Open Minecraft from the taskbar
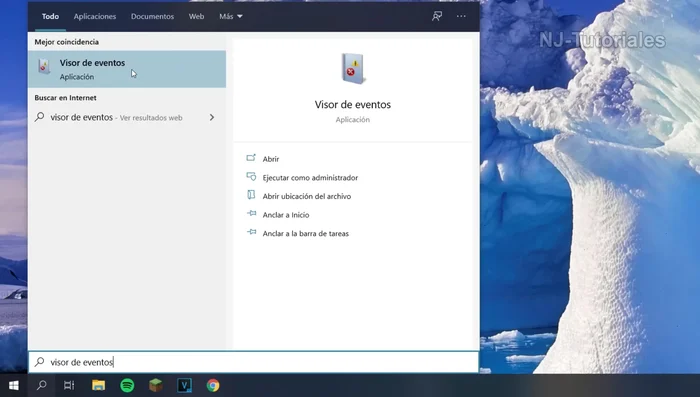This screenshot has width=700, height=397. point(156,385)
